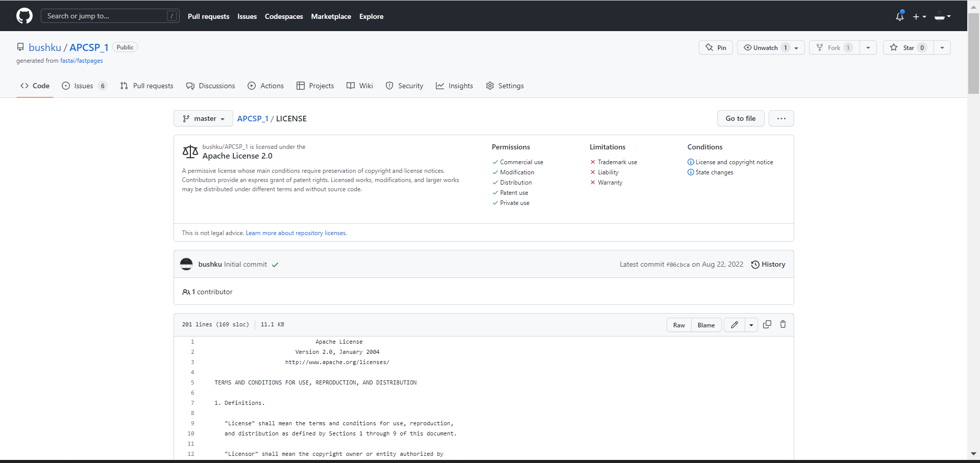The image size is (980, 463).
Task: Switch to the Projects tab
Action: tap(315, 86)
